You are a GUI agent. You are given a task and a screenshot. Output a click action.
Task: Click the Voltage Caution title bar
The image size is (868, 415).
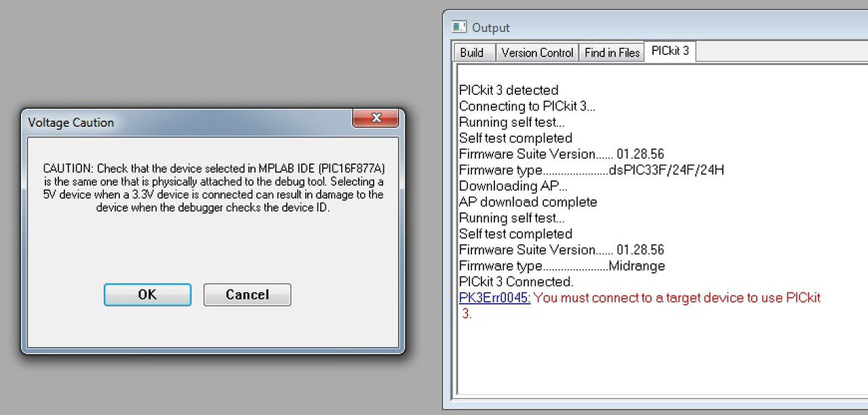pyautogui.click(x=183, y=122)
